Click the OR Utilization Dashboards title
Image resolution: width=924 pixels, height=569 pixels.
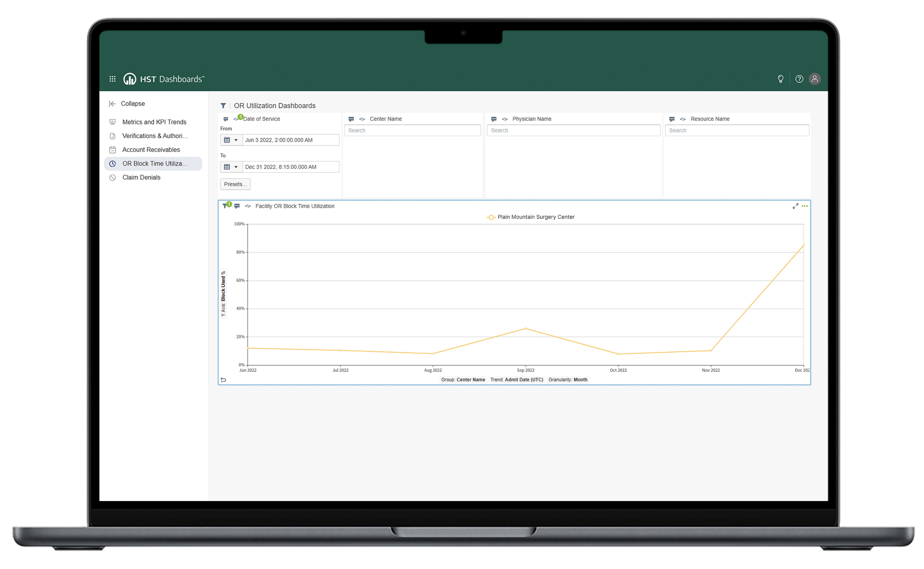tap(274, 106)
